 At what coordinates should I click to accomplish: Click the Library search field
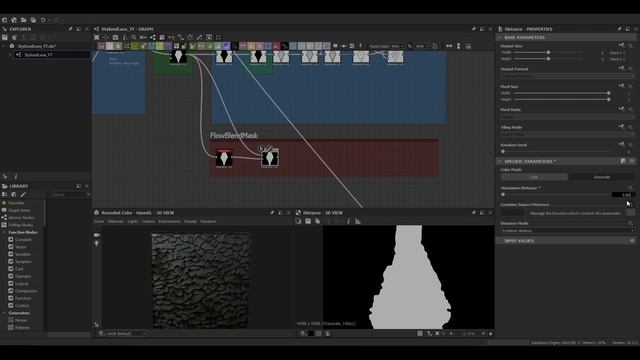[x=70, y=195]
